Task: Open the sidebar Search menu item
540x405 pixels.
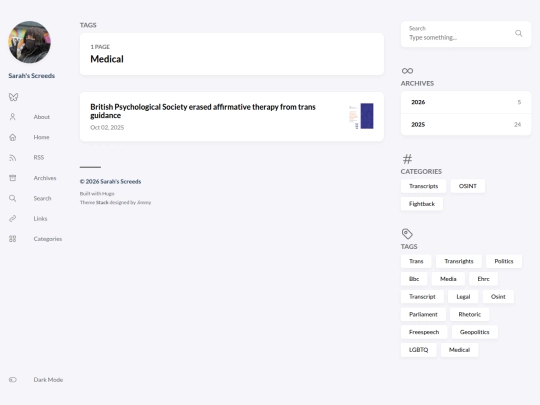Action: click(x=42, y=198)
